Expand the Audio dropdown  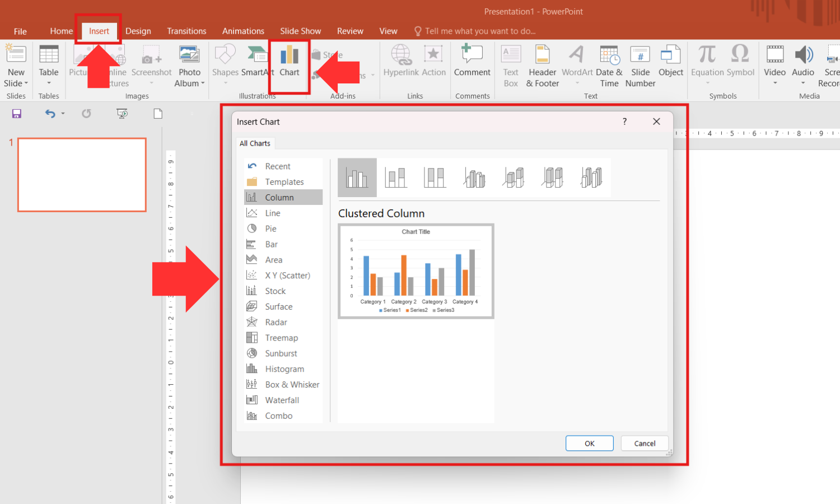(x=803, y=83)
